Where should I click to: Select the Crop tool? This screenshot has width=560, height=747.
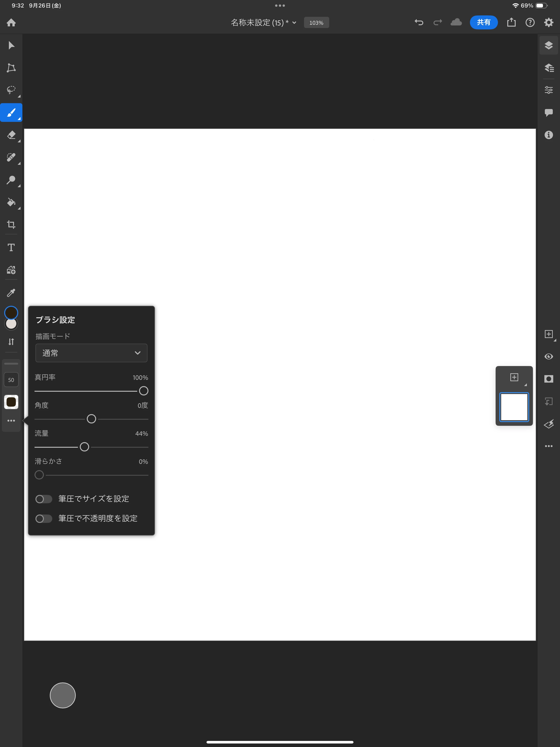pyautogui.click(x=11, y=225)
